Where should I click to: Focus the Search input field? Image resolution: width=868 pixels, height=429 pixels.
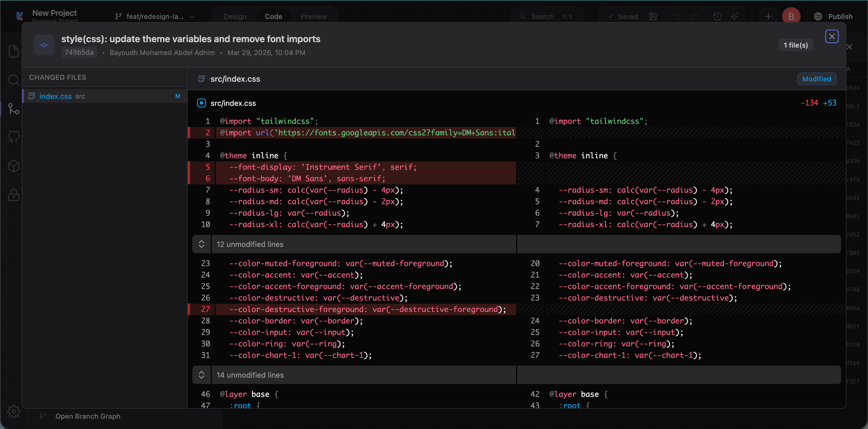(548, 17)
